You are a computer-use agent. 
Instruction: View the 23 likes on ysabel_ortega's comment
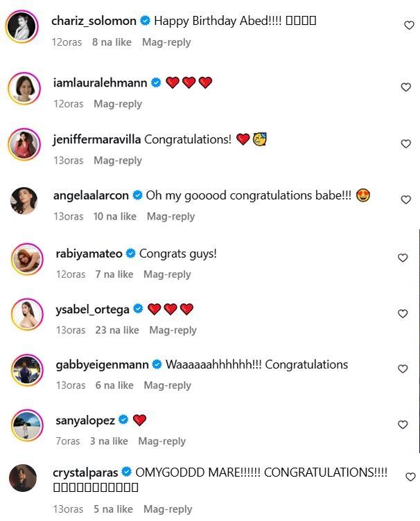click(x=117, y=330)
